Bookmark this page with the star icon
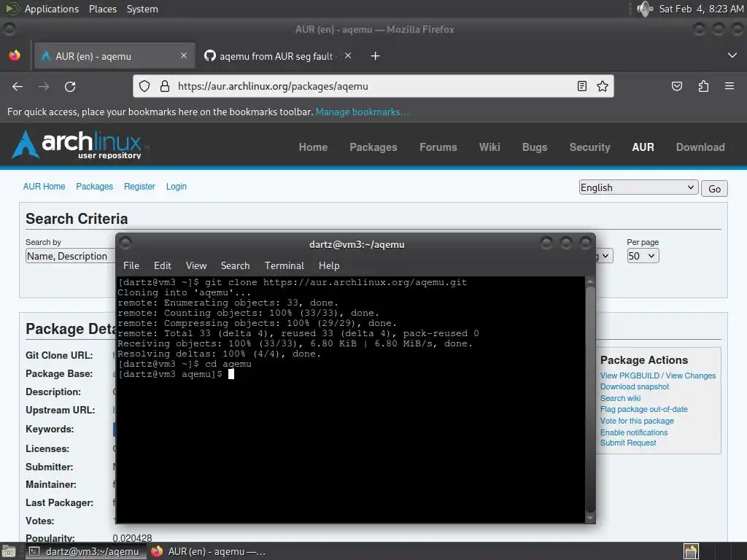Screen dimensions: 747x560 pos(602,86)
